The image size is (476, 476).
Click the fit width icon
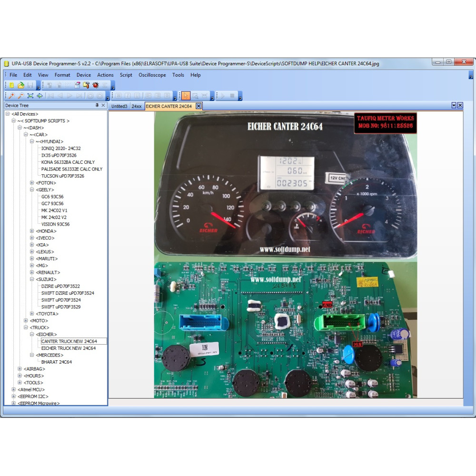(x=40, y=96)
